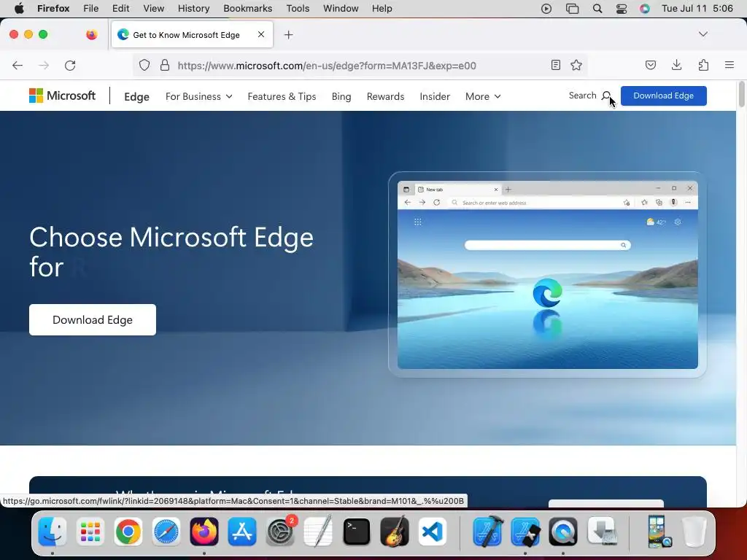Click the page vertical scrollbar thumb

pos(741,94)
